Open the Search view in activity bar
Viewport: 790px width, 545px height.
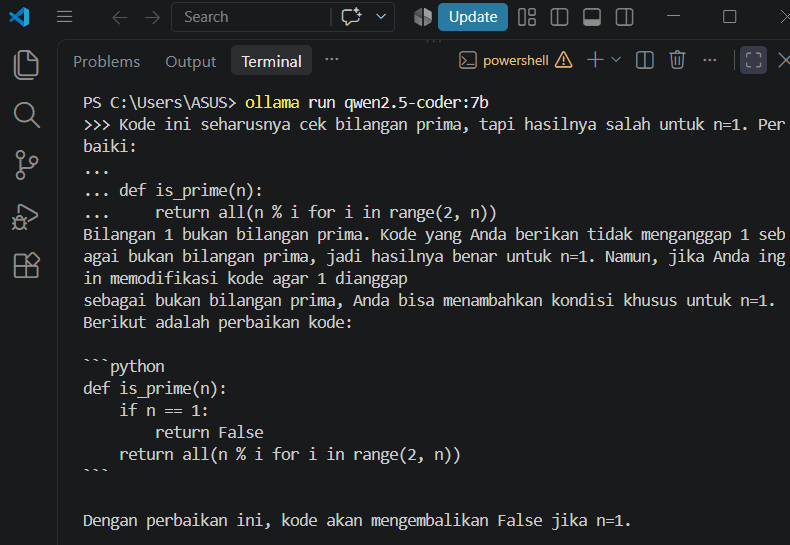(x=26, y=115)
